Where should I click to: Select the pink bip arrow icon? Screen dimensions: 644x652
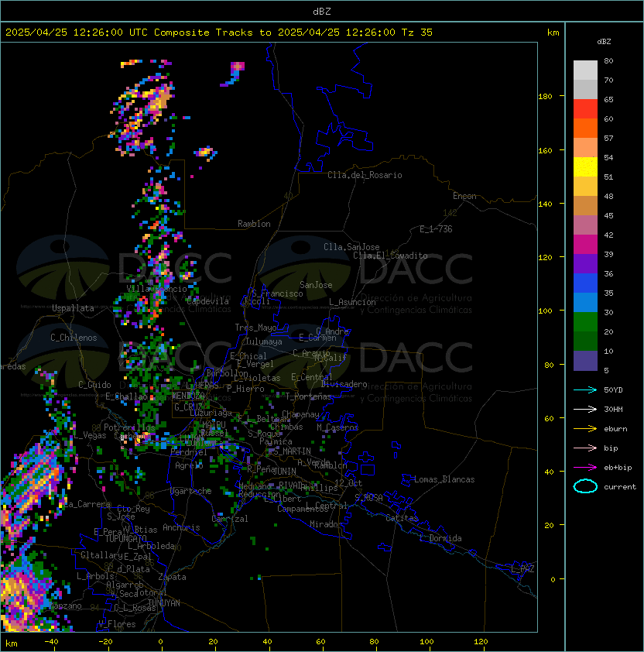click(585, 448)
